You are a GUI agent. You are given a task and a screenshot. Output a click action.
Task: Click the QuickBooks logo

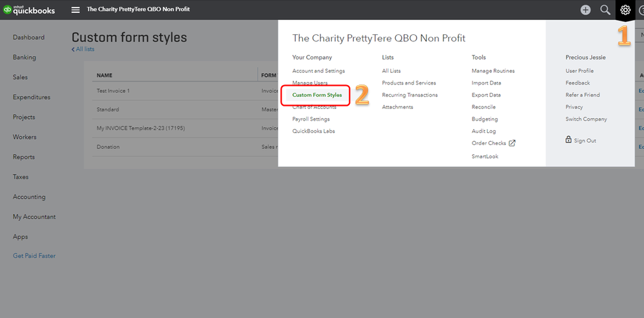point(28,10)
